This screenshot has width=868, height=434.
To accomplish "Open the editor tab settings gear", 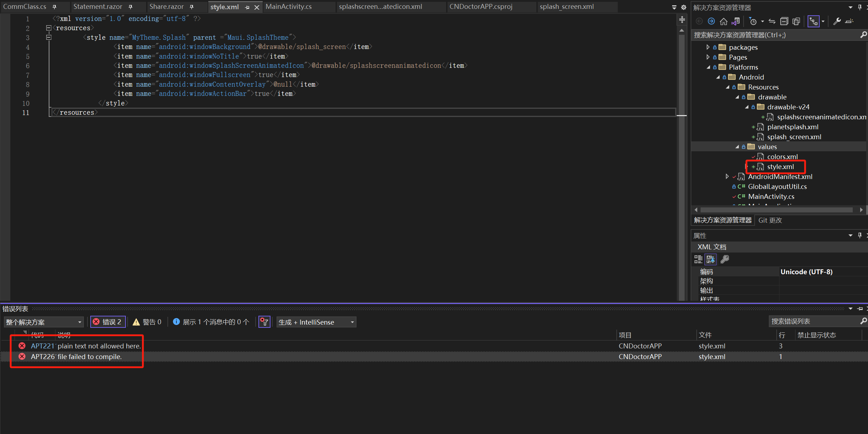I will [x=683, y=7].
